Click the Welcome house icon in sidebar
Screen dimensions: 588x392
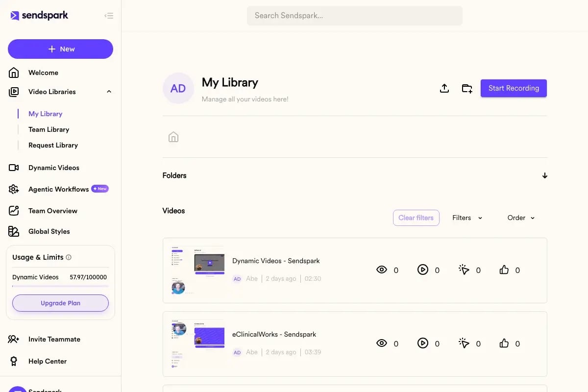pyautogui.click(x=14, y=73)
